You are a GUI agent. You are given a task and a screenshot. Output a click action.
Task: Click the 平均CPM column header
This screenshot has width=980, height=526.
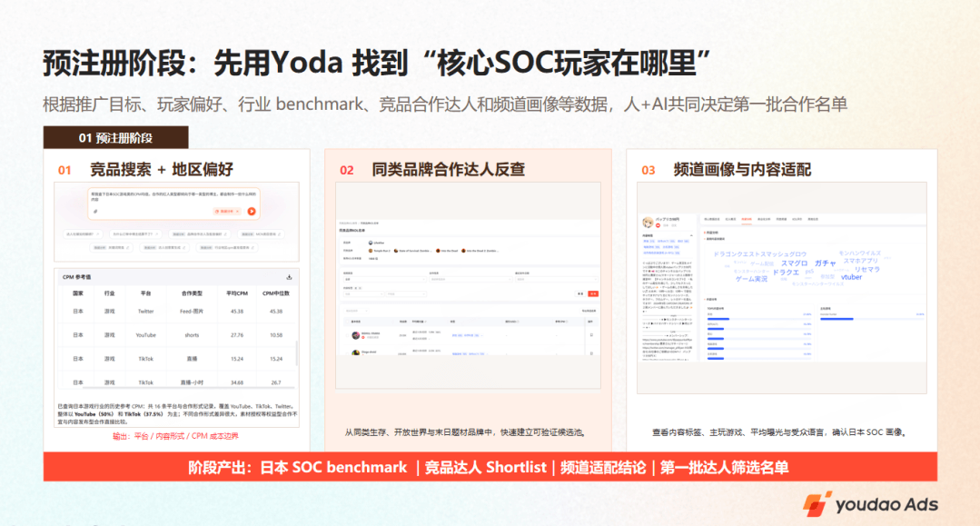[237, 293]
